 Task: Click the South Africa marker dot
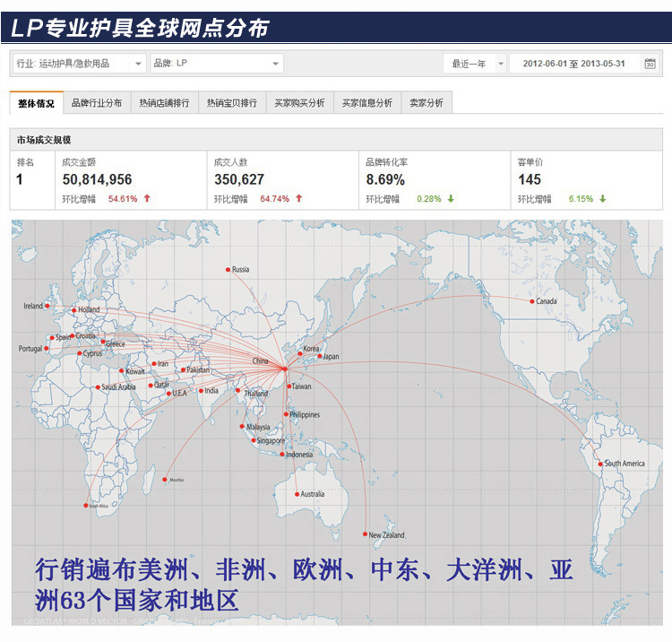[86, 506]
